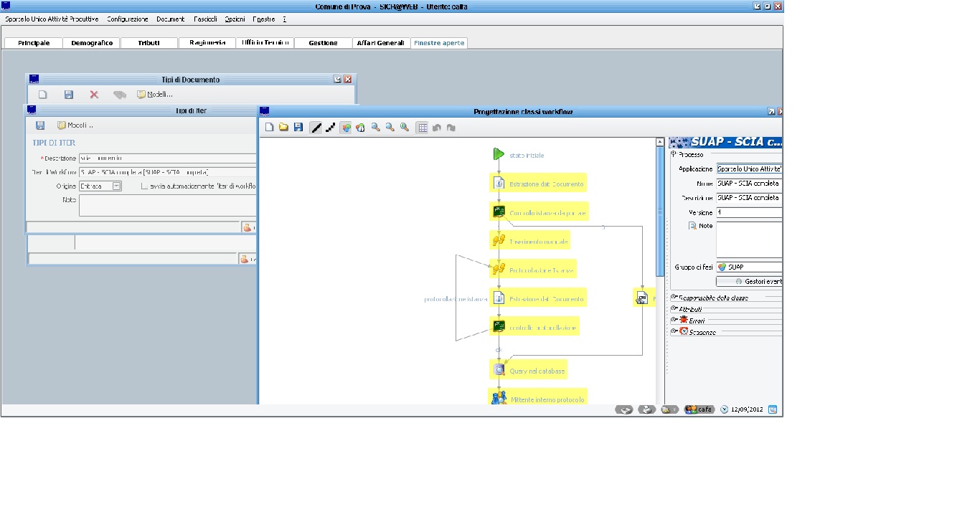Select 'Controllo istanze da portale' node
Viewport: 980px width, 522px height.
coord(539,212)
